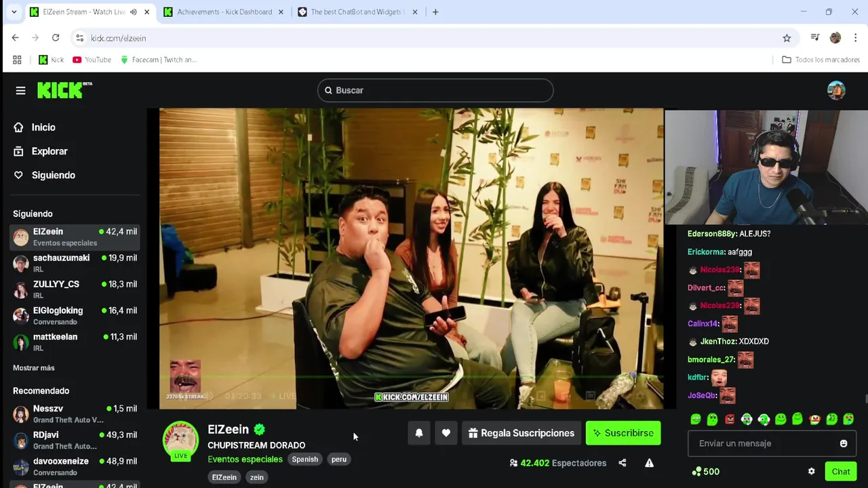
Task: Open sachauzumaki channel in the sidebar
Action: click(75, 263)
